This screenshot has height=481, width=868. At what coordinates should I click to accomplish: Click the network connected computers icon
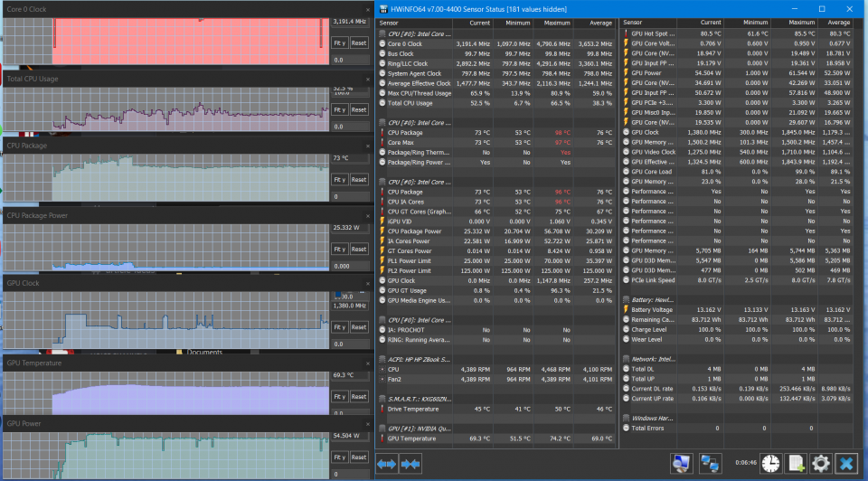point(711,464)
